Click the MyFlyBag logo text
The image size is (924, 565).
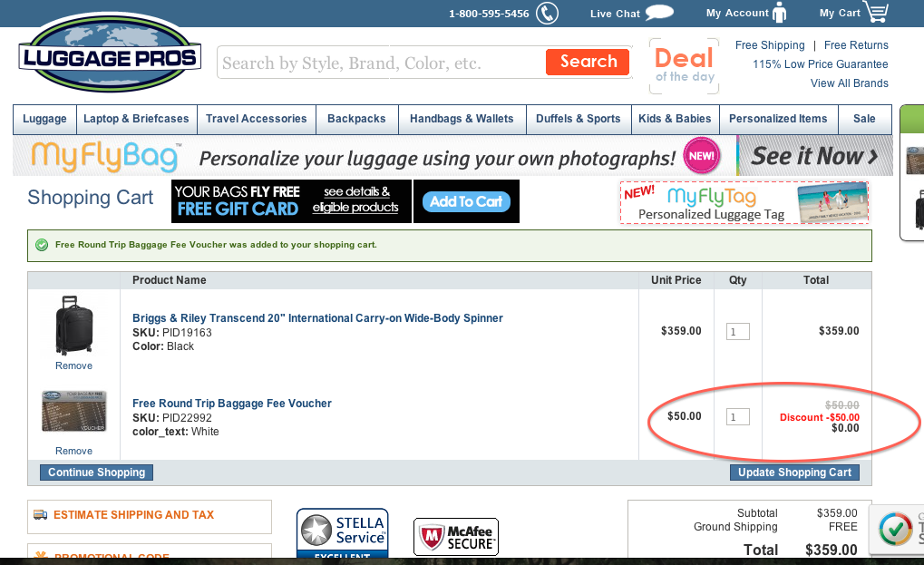[x=104, y=157]
